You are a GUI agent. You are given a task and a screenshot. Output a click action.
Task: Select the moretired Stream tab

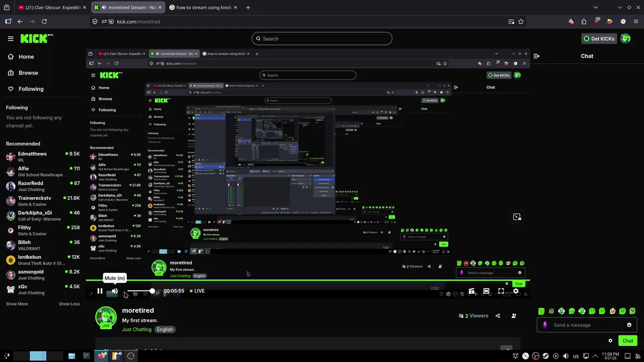coord(128,8)
